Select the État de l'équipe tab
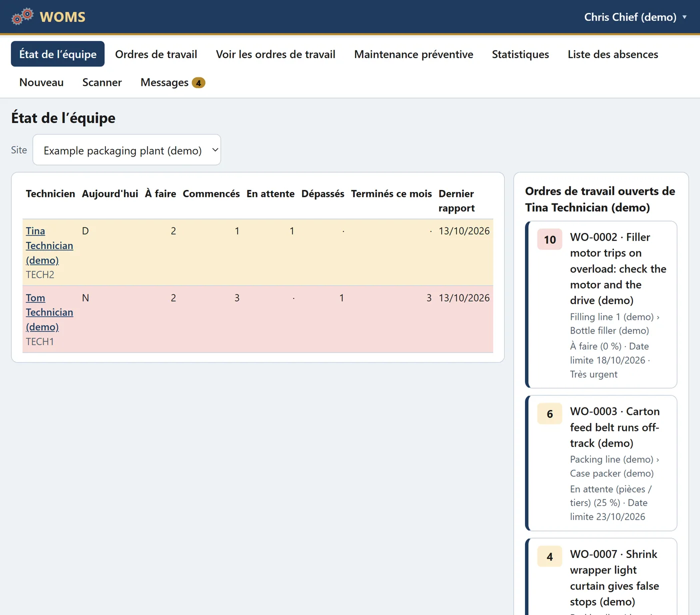Screen dimensions: 700x615 [x=58, y=54]
